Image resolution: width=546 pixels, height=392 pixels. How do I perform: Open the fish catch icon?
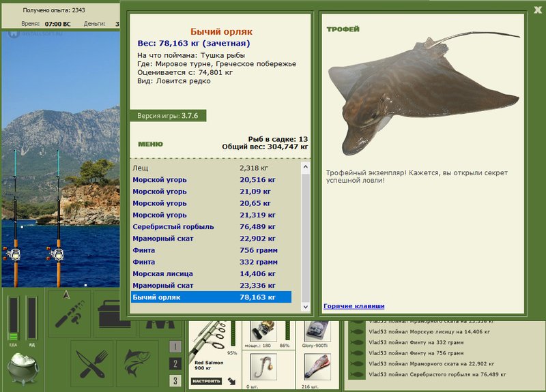click(x=138, y=364)
